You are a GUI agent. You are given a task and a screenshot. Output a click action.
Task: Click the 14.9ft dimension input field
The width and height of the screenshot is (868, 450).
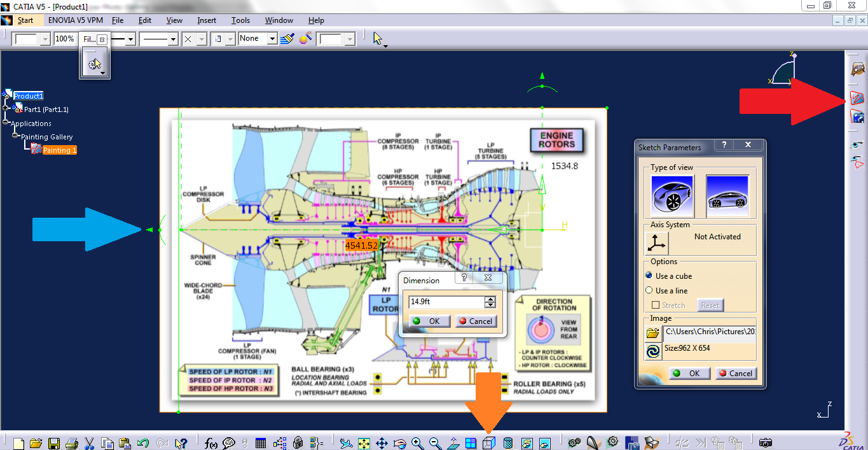(x=447, y=302)
